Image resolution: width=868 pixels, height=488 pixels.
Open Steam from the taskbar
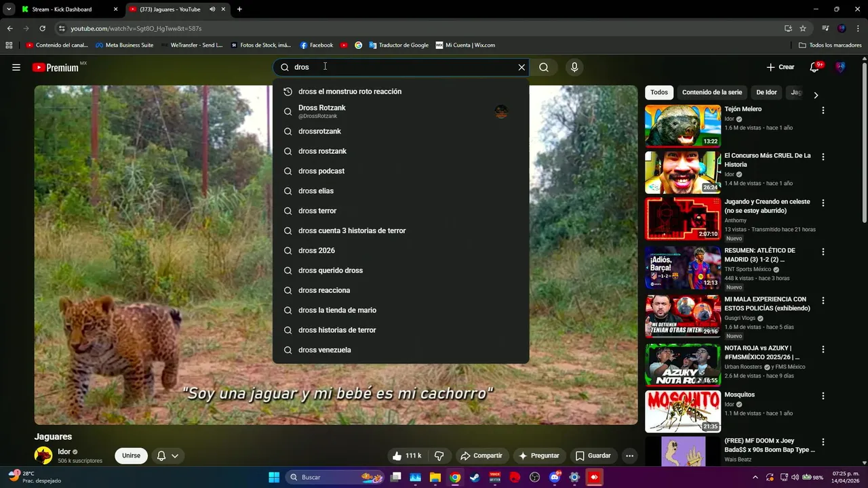coord(475,477)
